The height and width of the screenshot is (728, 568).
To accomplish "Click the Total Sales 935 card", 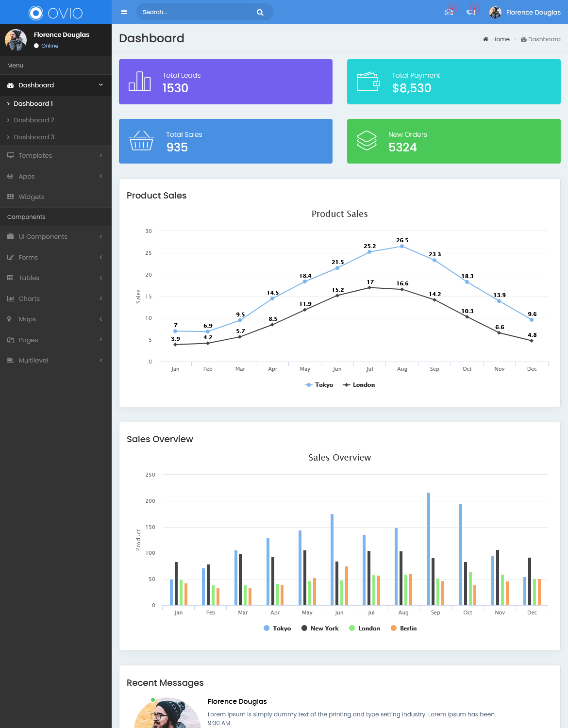I will pos(226,141).
